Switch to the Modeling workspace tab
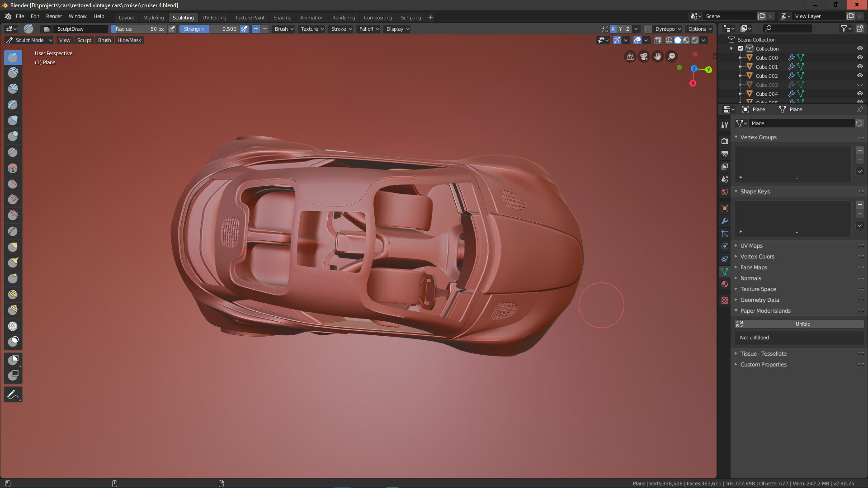The width and height of the screenshot is (868, 488). pyautogui.click(x=153, y=18)
